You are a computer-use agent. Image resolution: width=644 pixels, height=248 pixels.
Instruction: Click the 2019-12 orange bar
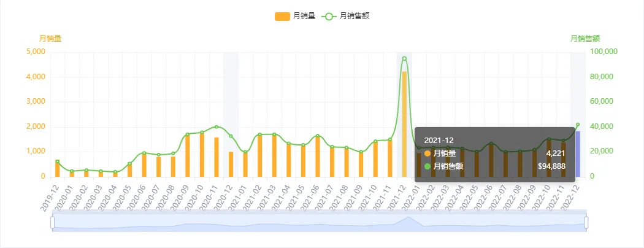click(x=58, y=169)
